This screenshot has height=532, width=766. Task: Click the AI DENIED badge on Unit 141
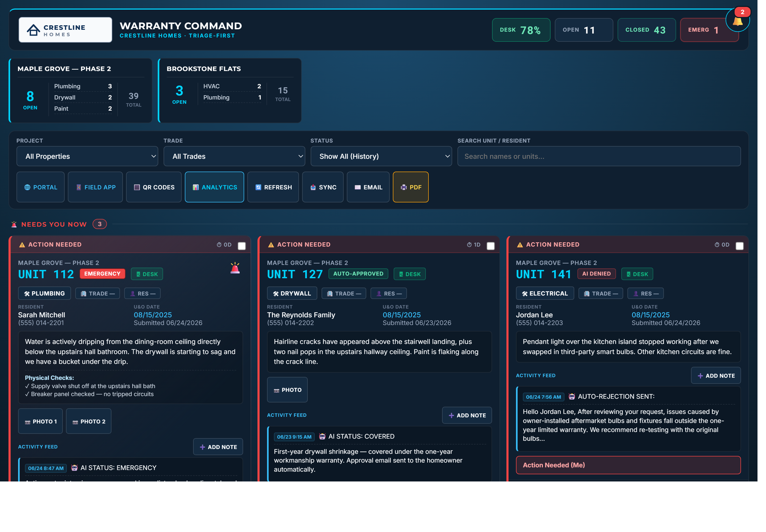tap(596, 274)
